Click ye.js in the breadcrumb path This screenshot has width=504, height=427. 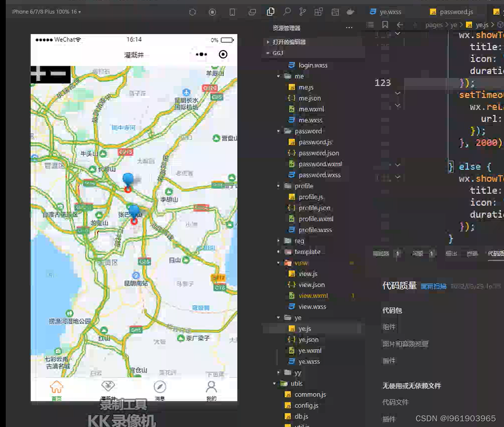pos(482,25)
